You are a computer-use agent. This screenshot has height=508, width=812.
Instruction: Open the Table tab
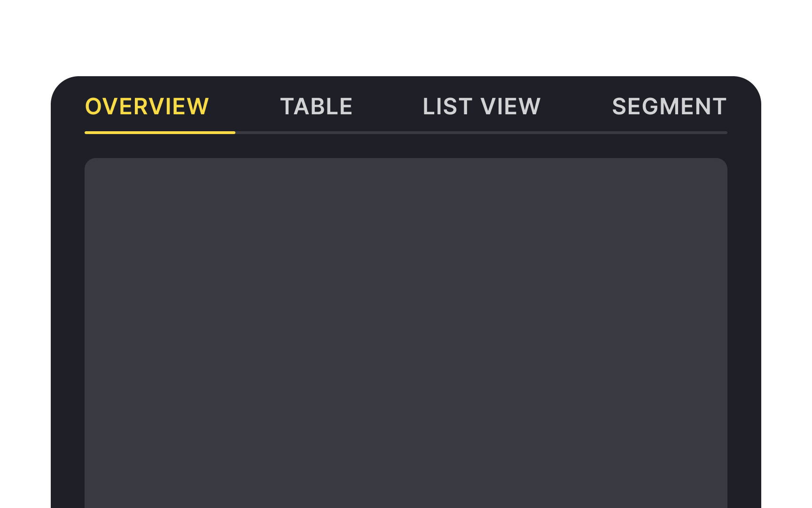316,106
